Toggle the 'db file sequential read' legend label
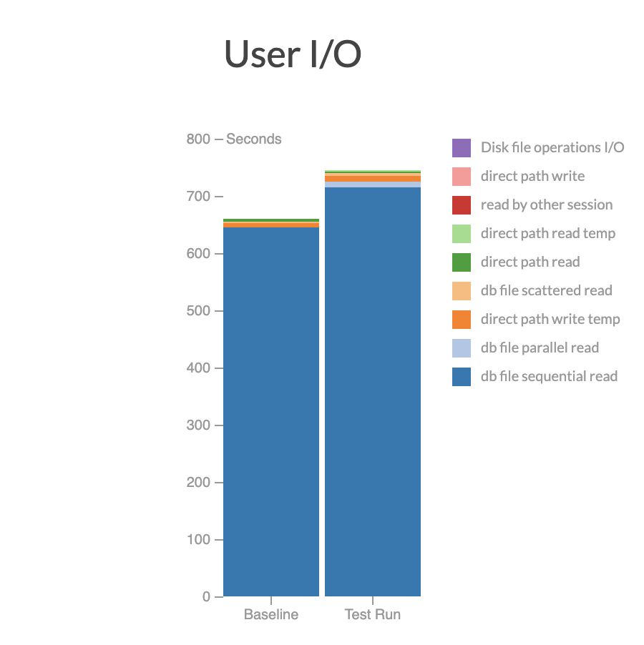The image size is (644, 645). click(x=549, y=376)
